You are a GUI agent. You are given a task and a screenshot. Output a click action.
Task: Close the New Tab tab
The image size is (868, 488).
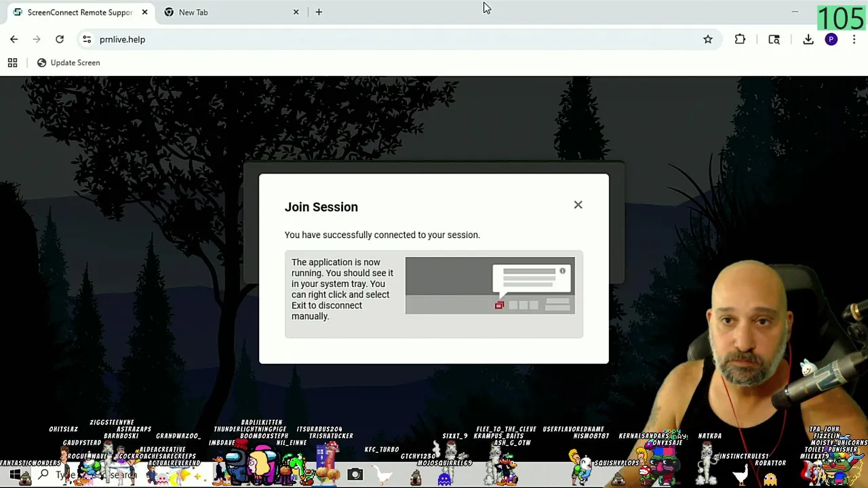[x=296, y=12]
